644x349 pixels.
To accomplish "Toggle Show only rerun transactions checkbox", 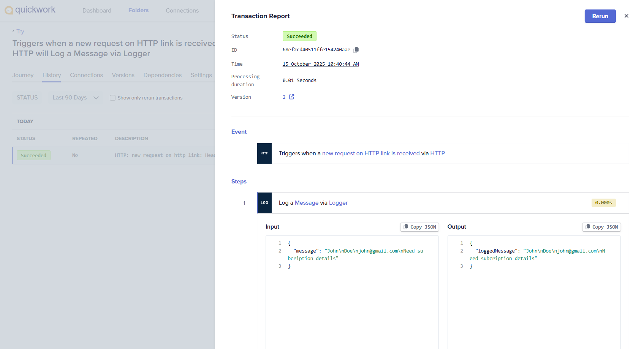I will [112, 98].
